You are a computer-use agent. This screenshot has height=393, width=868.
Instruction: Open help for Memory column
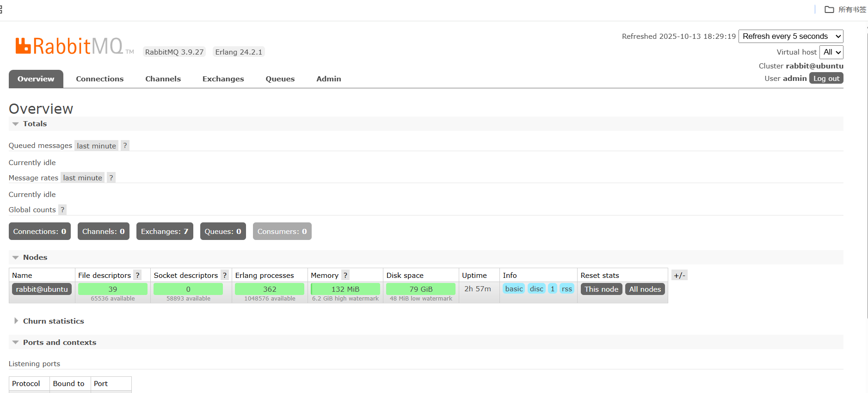pos(345,275)
